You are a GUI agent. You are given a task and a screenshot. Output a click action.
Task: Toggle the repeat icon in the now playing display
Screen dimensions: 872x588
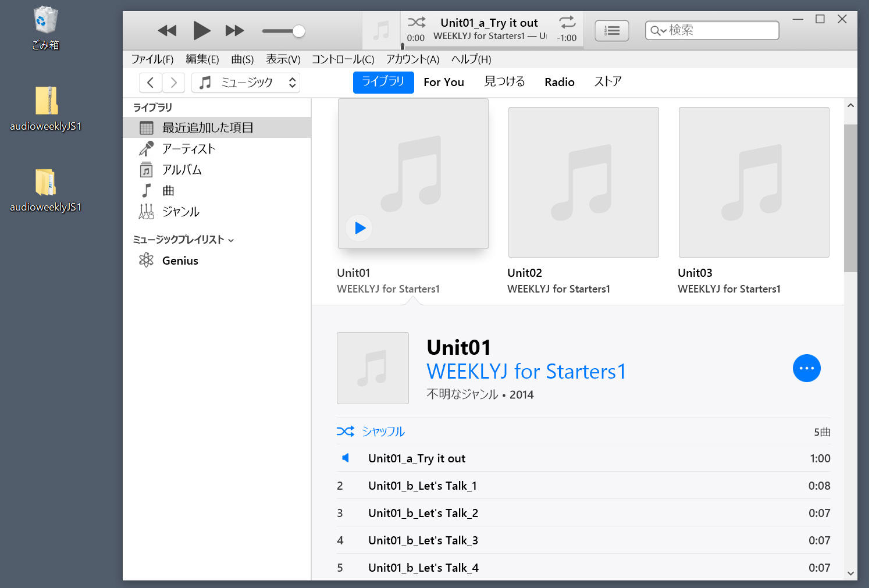(x=567, y=23)
